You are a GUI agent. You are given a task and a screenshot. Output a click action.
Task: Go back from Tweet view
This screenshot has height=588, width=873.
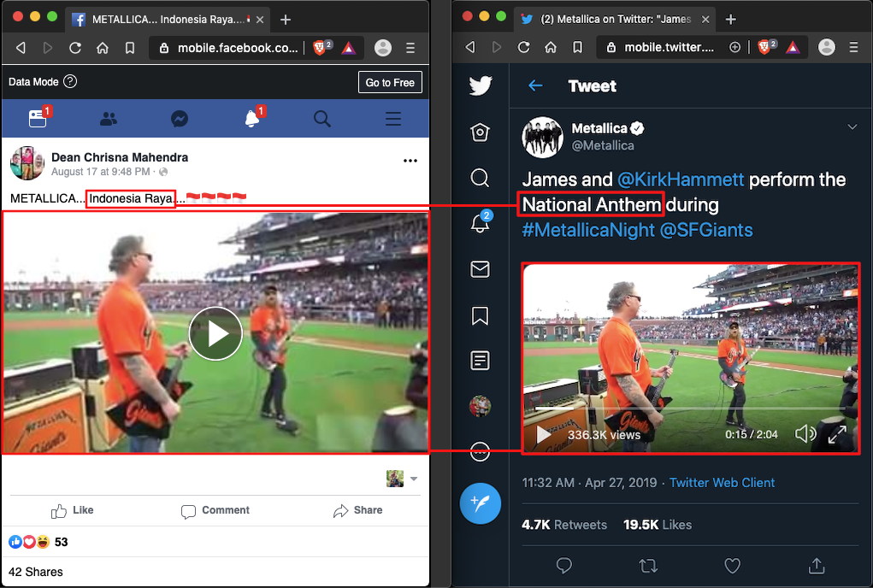535,85
